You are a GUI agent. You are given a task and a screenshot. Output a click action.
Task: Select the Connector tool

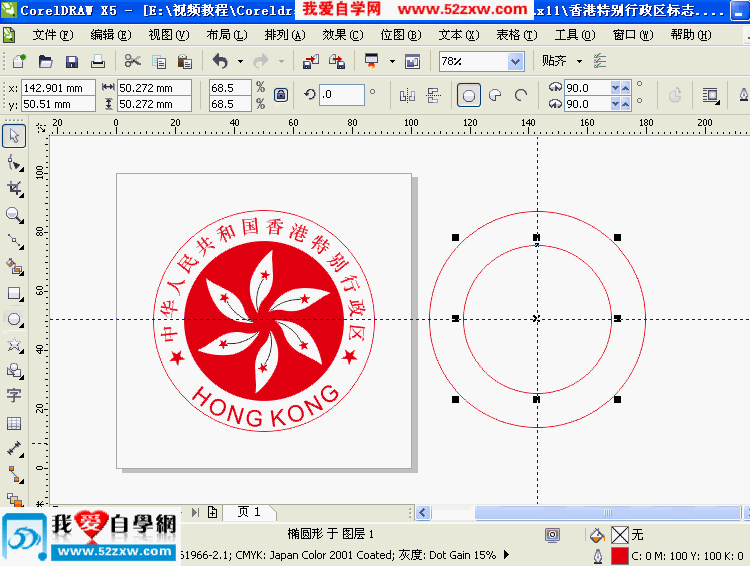point(15,475)
